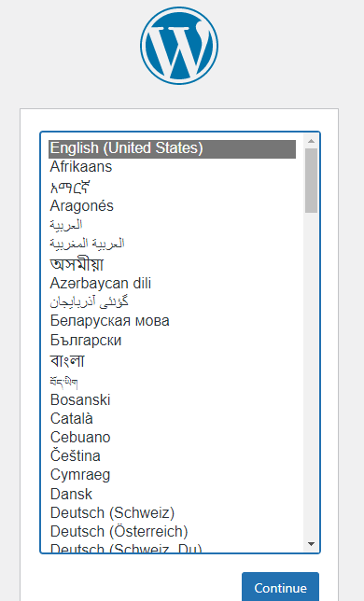Click the WordPress logo
364x601 pixels.
pos(179,45)
